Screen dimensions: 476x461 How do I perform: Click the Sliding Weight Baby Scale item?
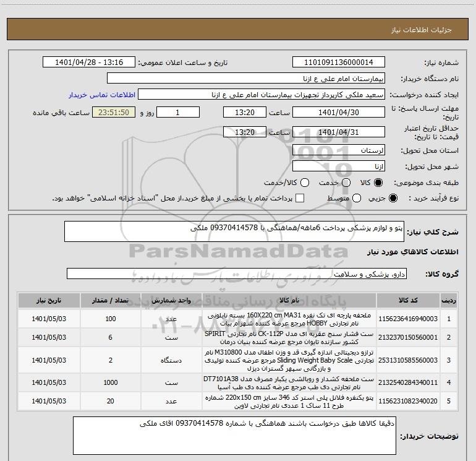click(289, 360)
